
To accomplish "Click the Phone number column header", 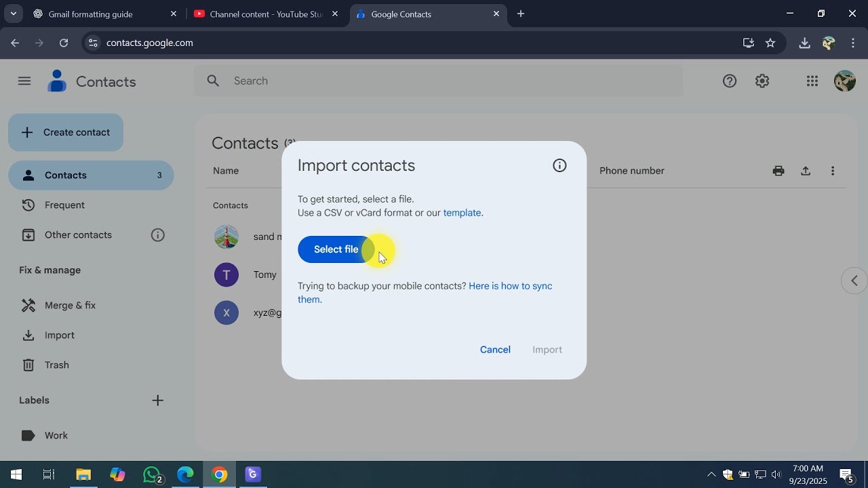I will coord(632,171).
